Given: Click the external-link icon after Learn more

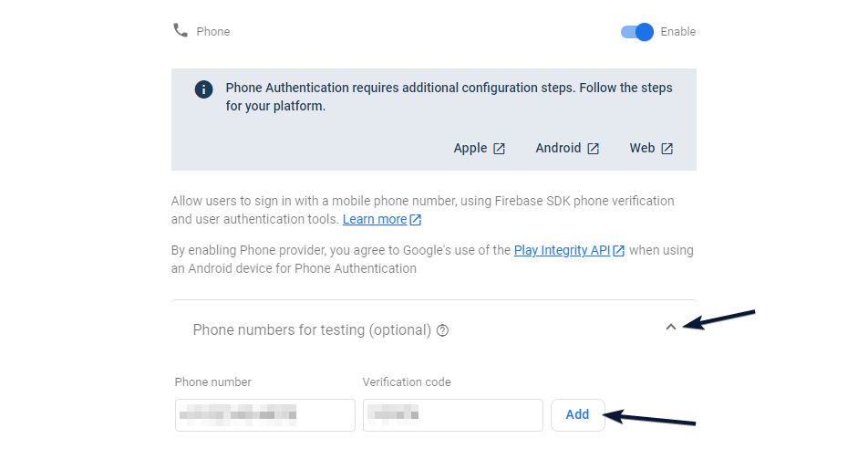Looking at the screenshot, I should tap(416, 220).
